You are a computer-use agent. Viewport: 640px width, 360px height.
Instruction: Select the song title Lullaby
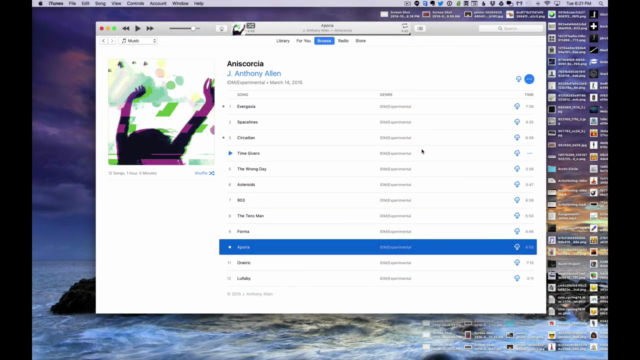[244, 278]
